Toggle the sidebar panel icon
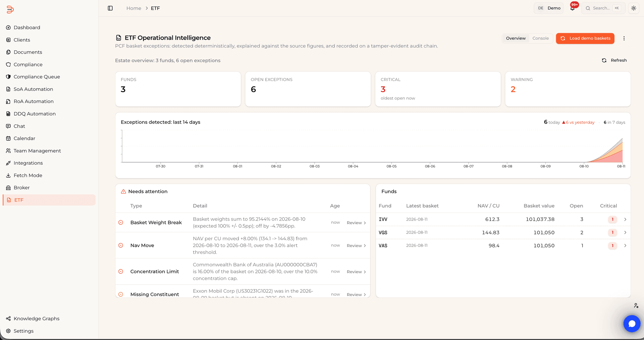The height and width of the screenshot is (340, 644). [x=110, y=8]
